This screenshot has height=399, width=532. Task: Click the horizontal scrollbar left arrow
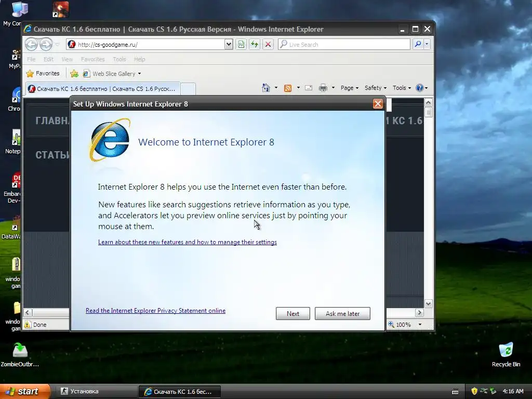[x=28, y=312]
